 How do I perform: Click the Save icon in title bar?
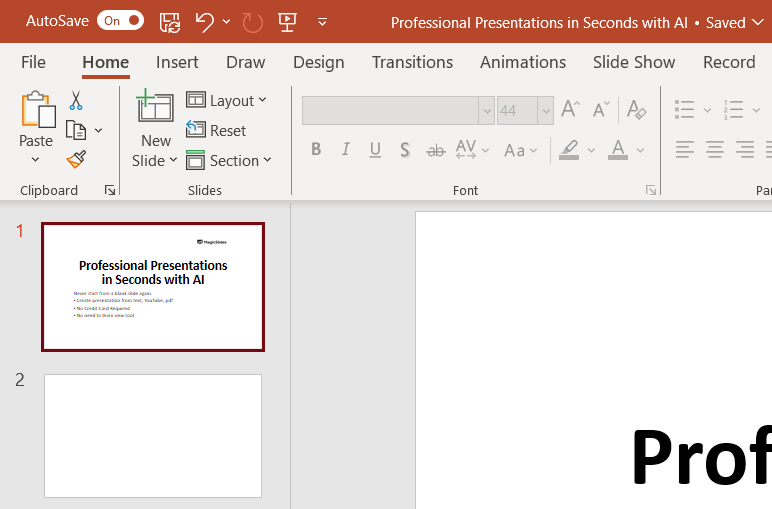[x=170, y=21]
